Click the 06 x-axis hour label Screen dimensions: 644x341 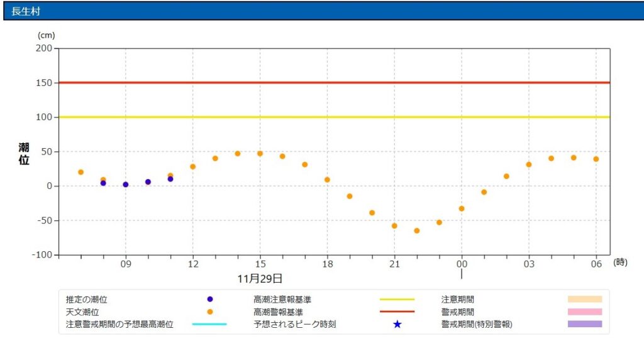pyautogui.click(x=596, y=264)
